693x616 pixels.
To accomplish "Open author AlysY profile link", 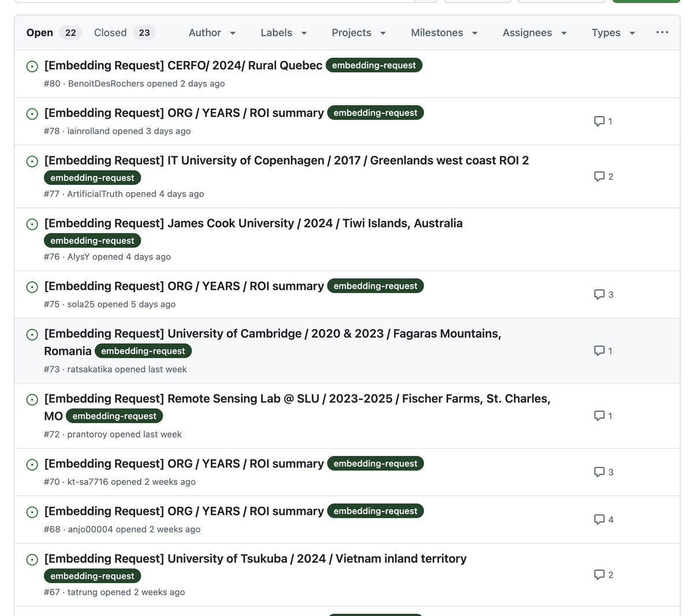I will (79, 257).
